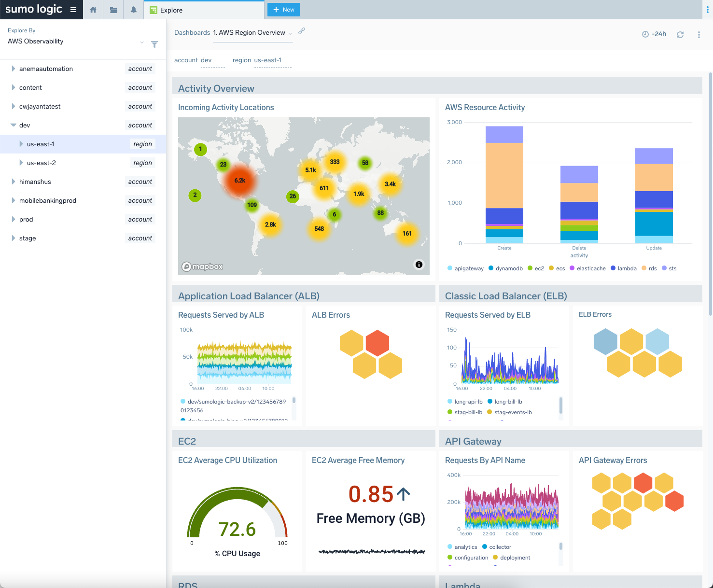The width and height of the screenshot is (713, 588).
Task: Click the New tab button
Action: 284,10
